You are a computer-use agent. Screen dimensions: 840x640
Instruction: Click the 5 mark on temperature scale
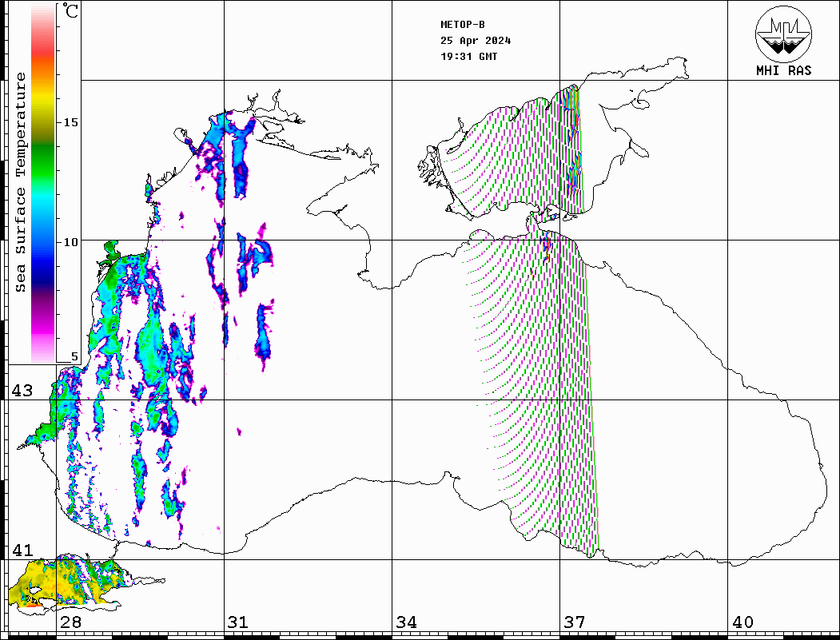[x=74, y=356]
